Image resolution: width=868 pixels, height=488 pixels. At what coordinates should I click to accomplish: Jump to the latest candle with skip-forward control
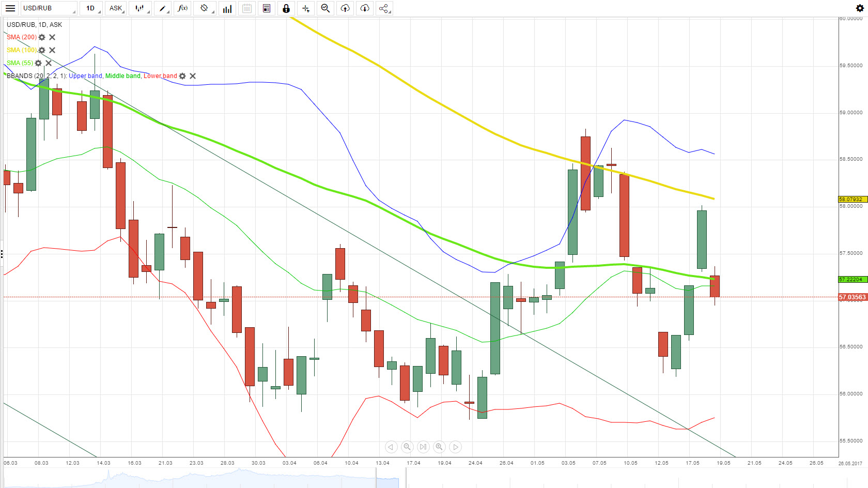pyautogui.click(x=423, y=447)
